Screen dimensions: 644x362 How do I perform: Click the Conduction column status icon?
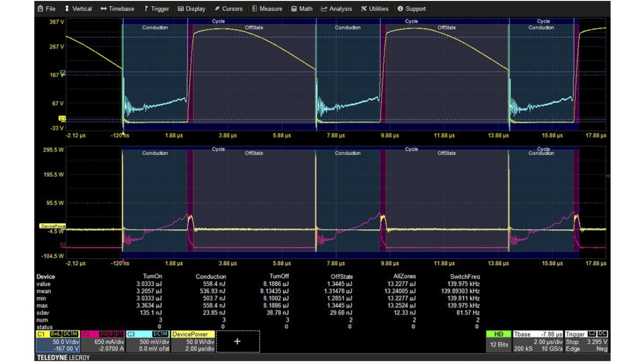pyautogui.click(x=222, y=327)
